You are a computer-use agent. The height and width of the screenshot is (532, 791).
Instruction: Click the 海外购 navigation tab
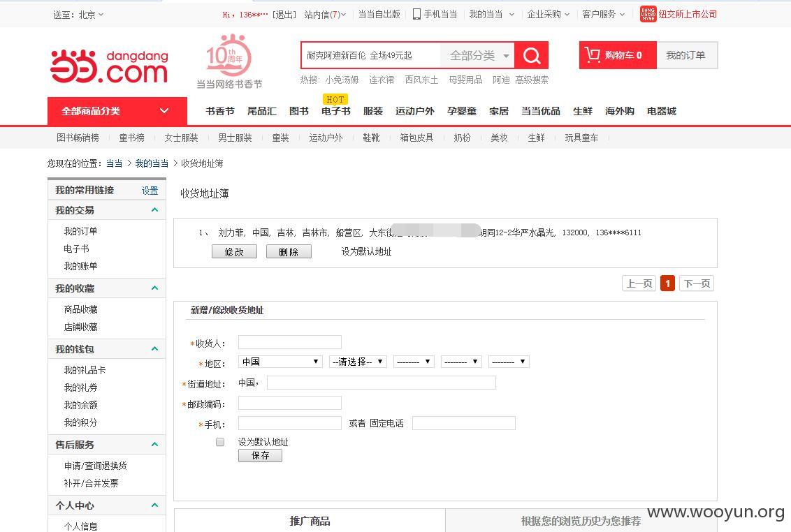pos(620,111)
